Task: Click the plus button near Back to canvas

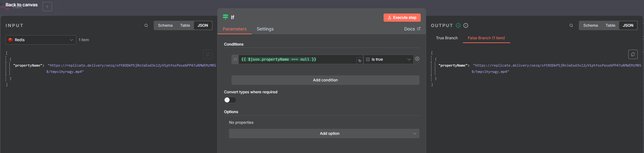Action: coord(47,7)
